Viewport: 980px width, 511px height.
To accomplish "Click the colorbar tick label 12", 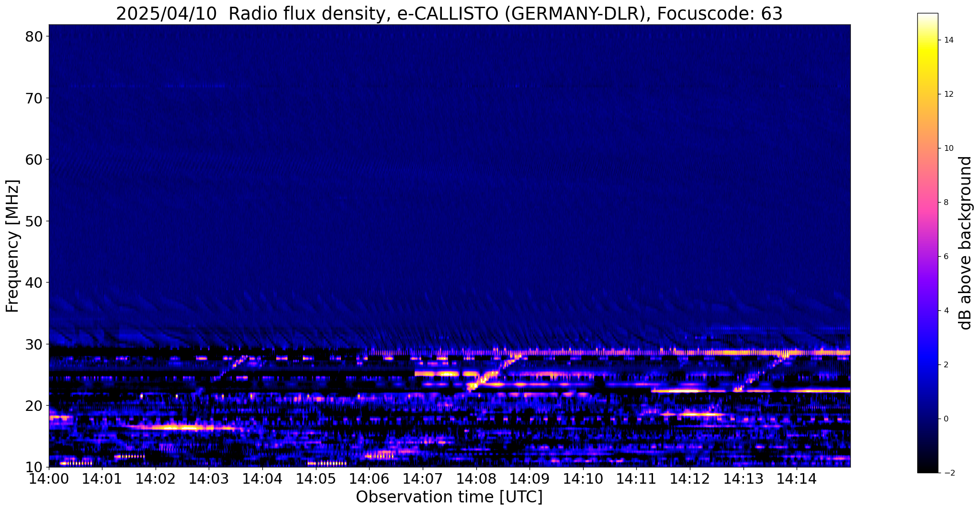I will tap(948, 94).
